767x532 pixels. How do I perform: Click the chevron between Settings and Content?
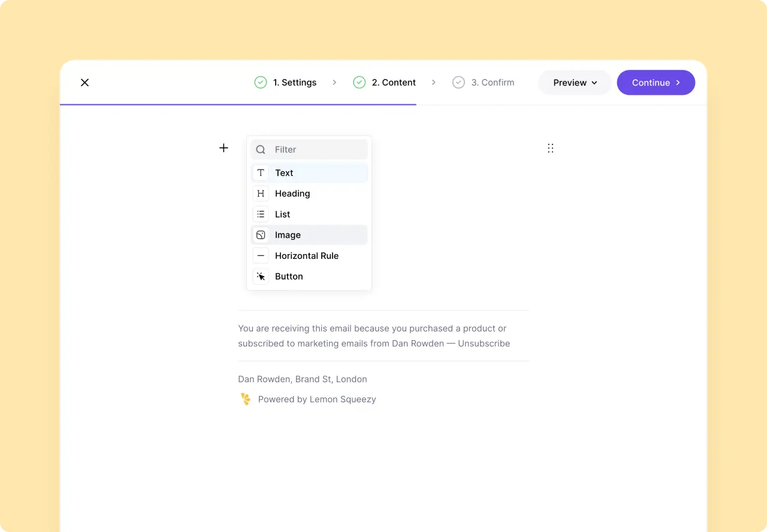point(334,82)
